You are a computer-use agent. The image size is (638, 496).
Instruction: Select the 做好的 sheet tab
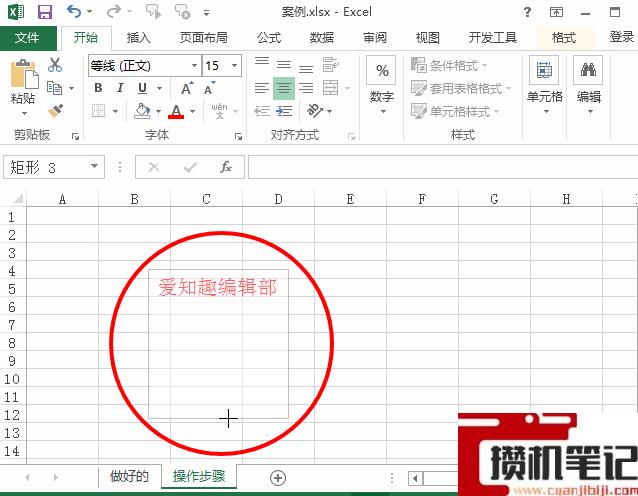[x=129, y=476]
